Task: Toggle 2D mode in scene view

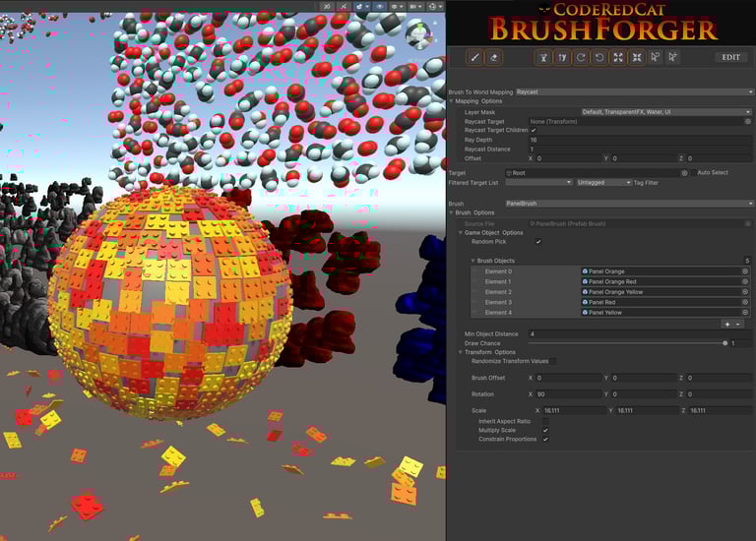Action: click(327, 6)
